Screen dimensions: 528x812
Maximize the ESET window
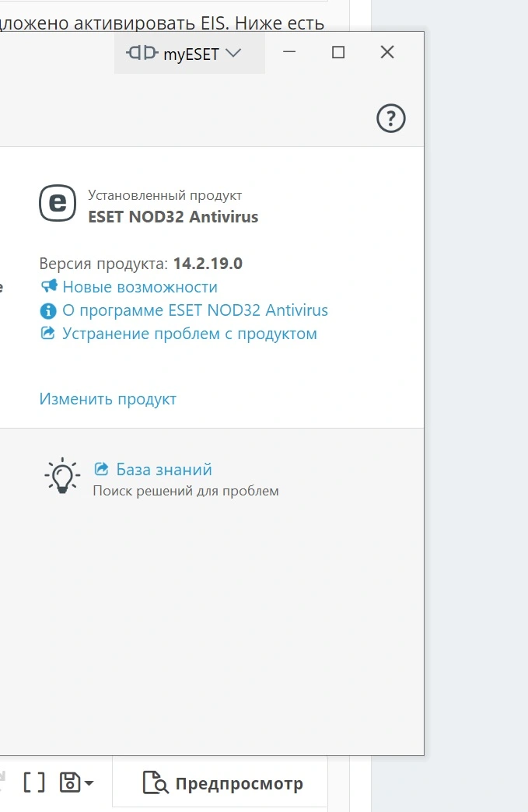(x=338, y=52)
